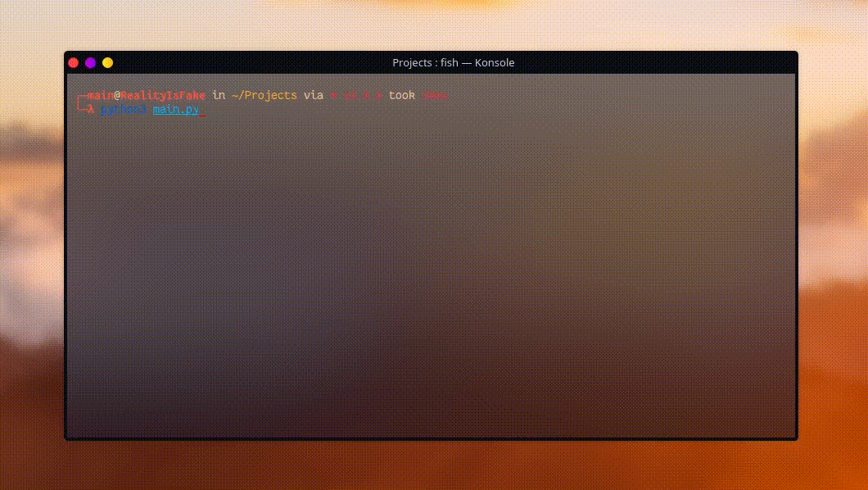Click the 'RealityIsFake' hostname text
This screenshot has height=490, width=868.
(163, 95)
